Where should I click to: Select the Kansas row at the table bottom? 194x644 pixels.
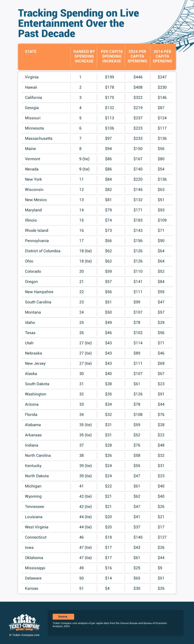32,588
